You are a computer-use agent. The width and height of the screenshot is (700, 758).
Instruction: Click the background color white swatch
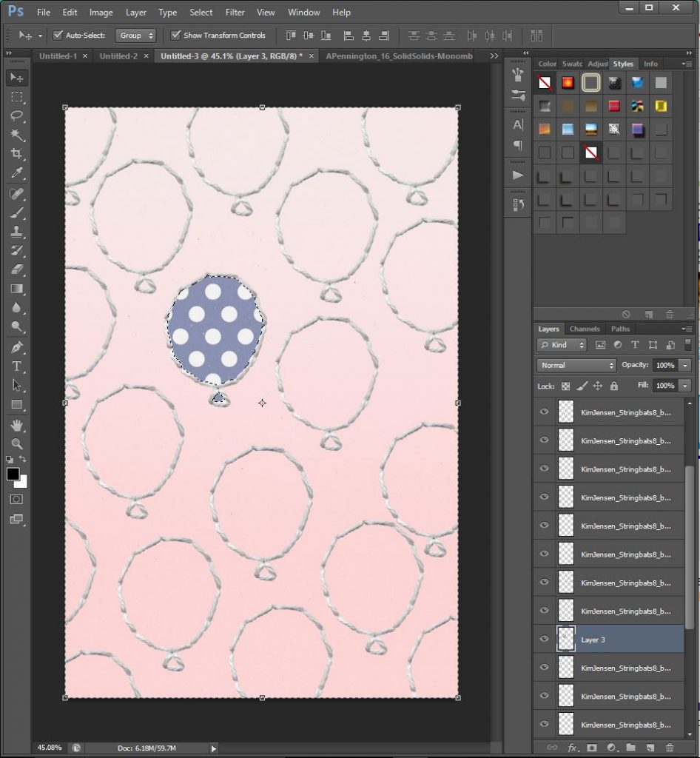coord(23,483)
